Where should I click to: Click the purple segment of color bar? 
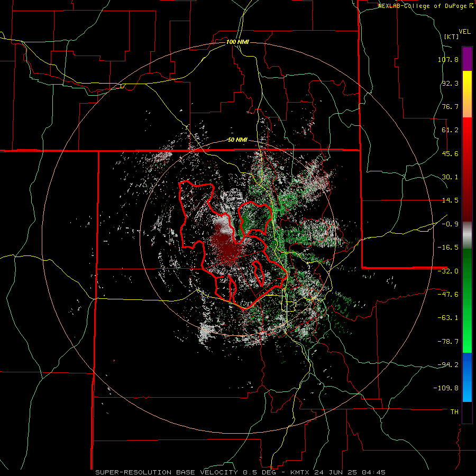[467, 59]
